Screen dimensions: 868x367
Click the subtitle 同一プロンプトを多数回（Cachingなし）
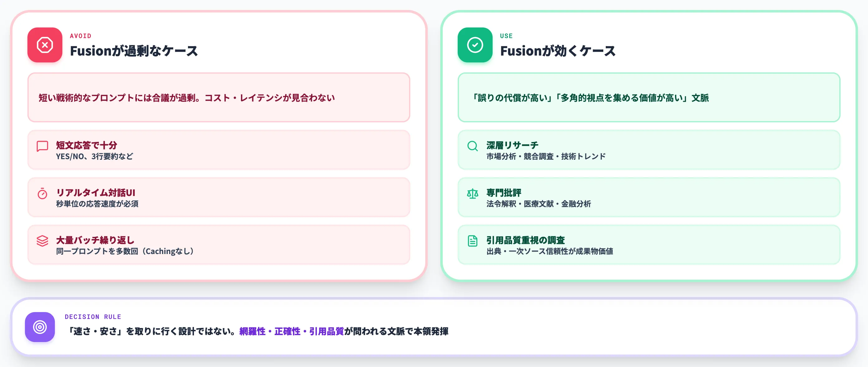click(125, 251)
